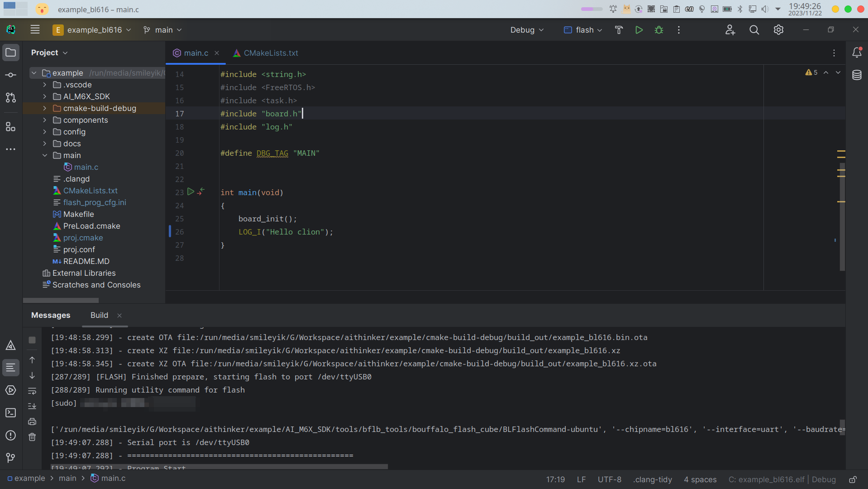Image resolution: width=868 pixels, height=489 pixels.
Task: Toggle soft-wrap in Build output
Action: click(32, 391)
